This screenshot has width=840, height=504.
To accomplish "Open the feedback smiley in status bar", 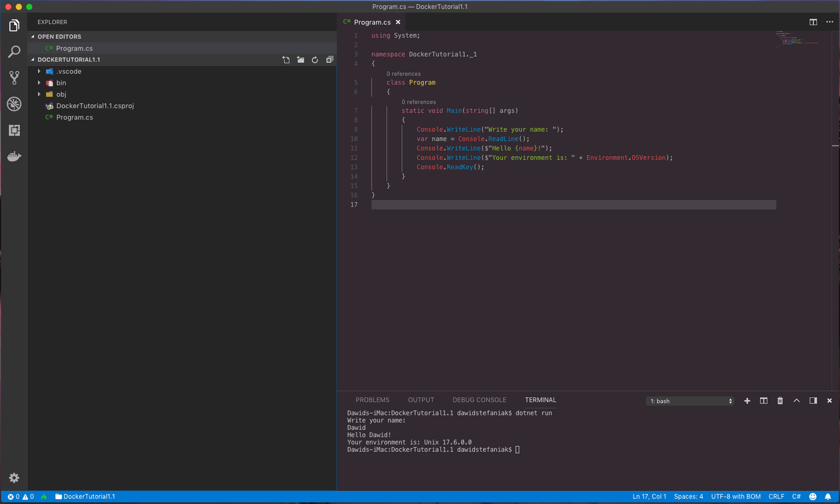I will pos(813,496).
